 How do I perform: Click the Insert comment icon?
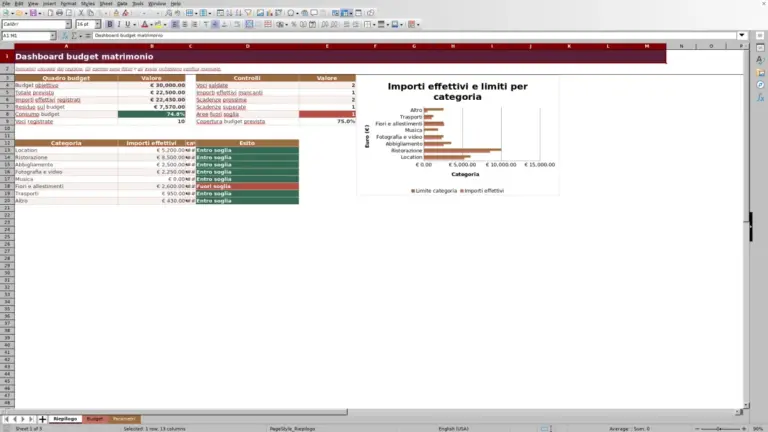pos(314,13)
